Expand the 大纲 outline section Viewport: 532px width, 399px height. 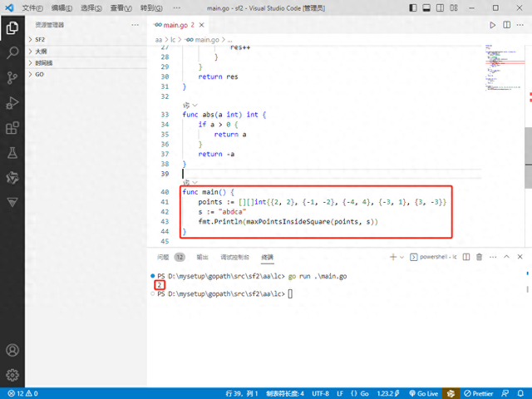tap(86, 52)
